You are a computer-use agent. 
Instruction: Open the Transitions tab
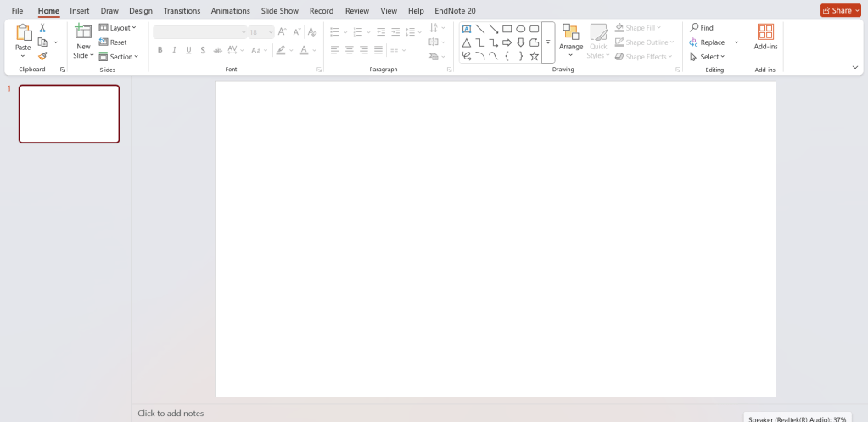[182, 11]
